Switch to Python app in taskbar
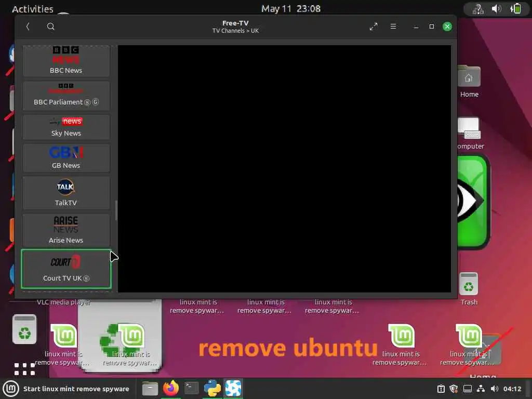 [x=212, y=388]
